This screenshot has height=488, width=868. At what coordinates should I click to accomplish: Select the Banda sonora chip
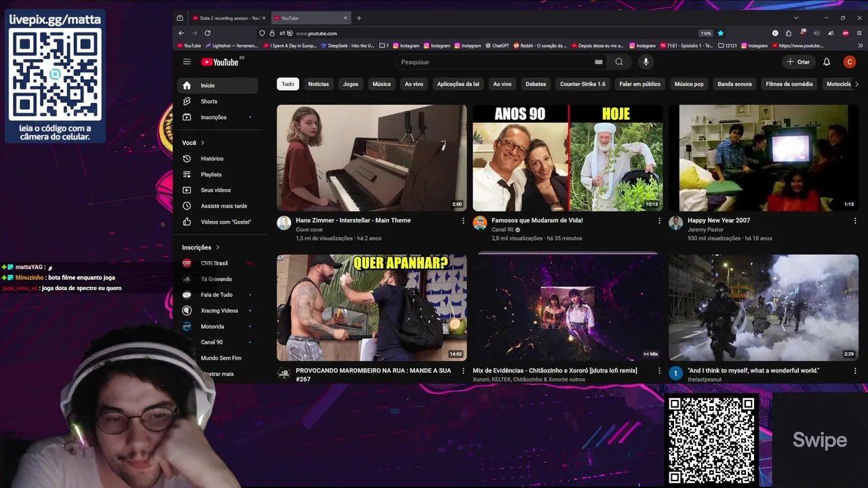[734, 84]
